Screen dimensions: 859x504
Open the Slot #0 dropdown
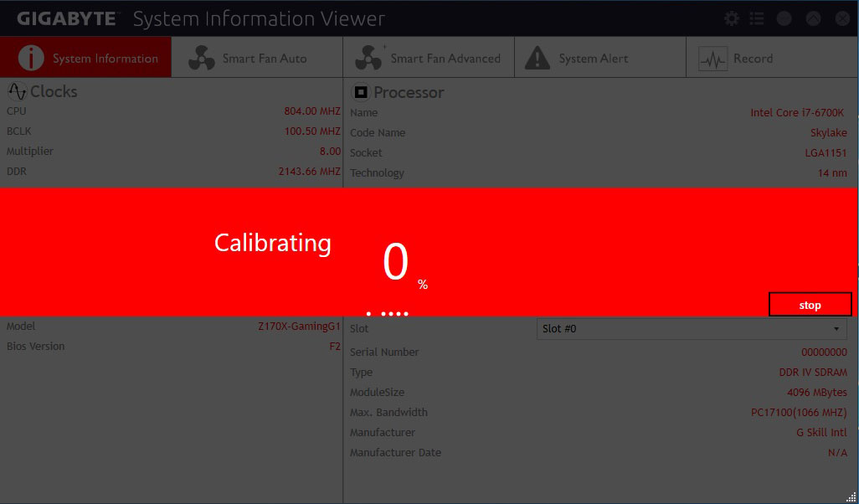[692, 329]
